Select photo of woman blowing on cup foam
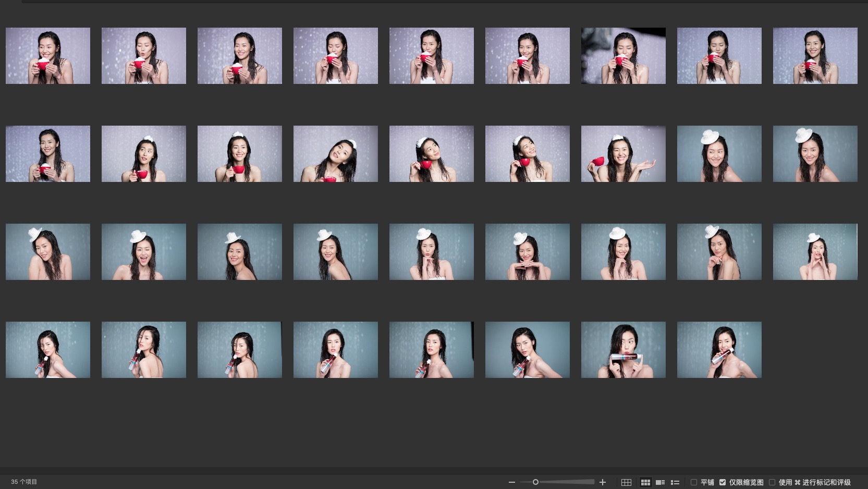 coord(143,56)
